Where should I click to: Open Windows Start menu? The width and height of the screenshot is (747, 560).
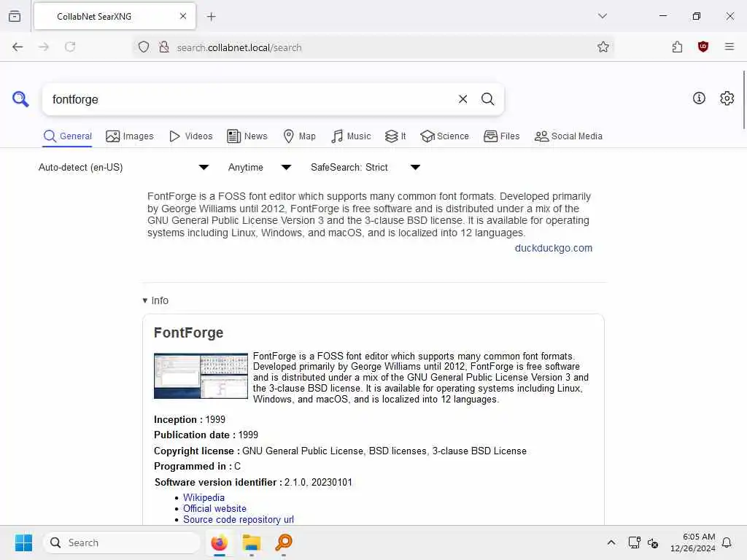(23, 542)
